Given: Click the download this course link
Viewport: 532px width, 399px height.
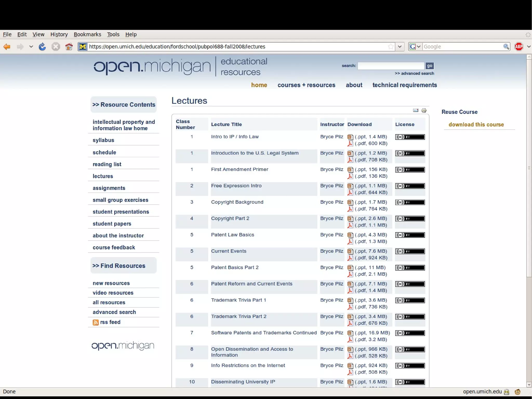Looking at the screenshot, I should (476, 125).
